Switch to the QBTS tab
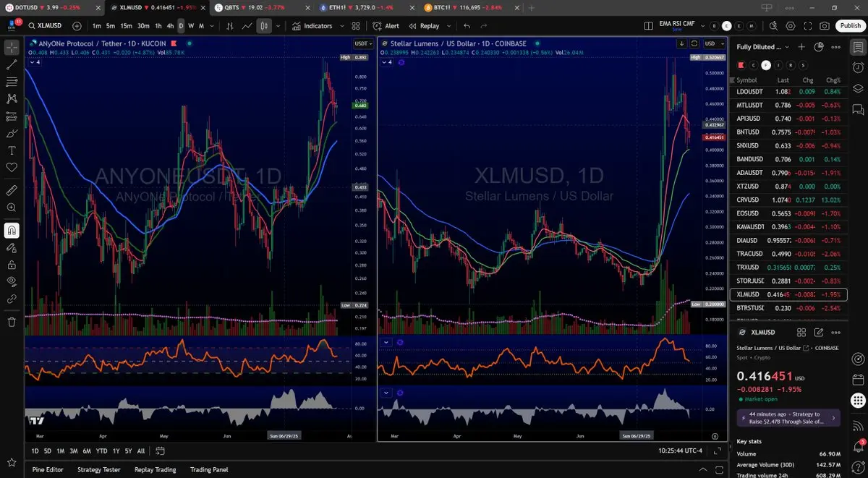 263,7
